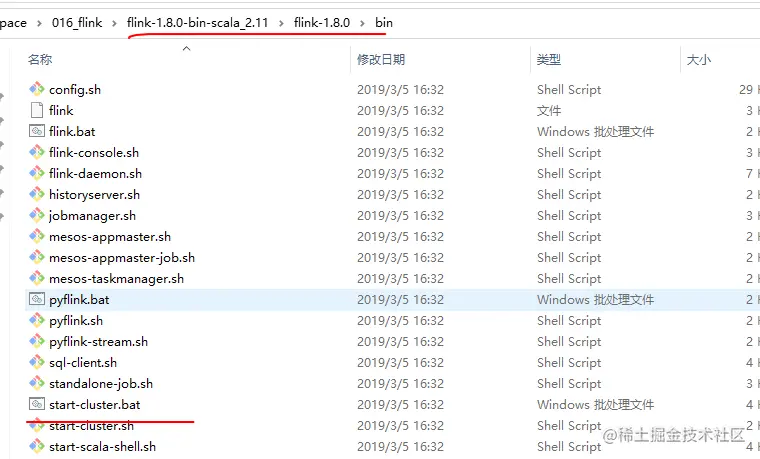
Task: Click Windows 批处理文件 type of flink.bat
Action: point(595,131)
